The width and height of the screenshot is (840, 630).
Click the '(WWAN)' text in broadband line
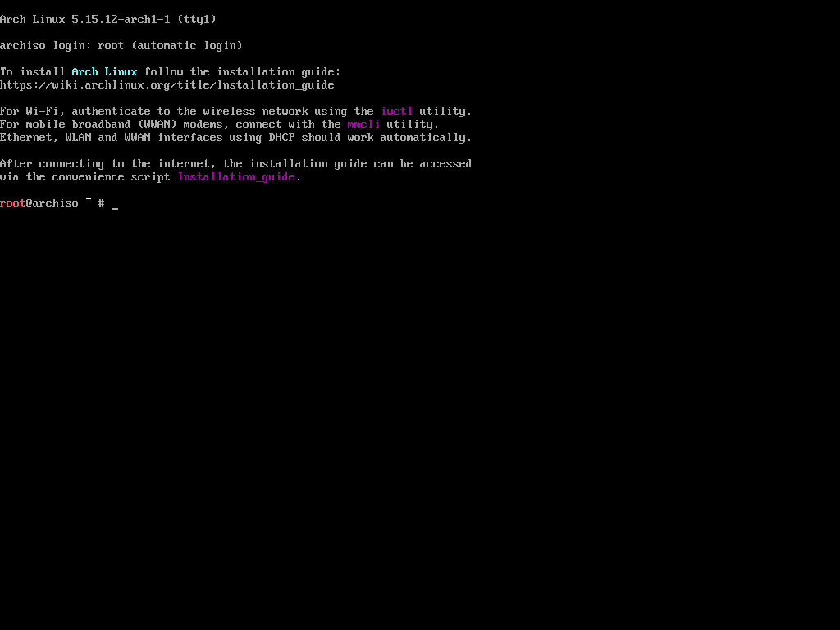157,125
